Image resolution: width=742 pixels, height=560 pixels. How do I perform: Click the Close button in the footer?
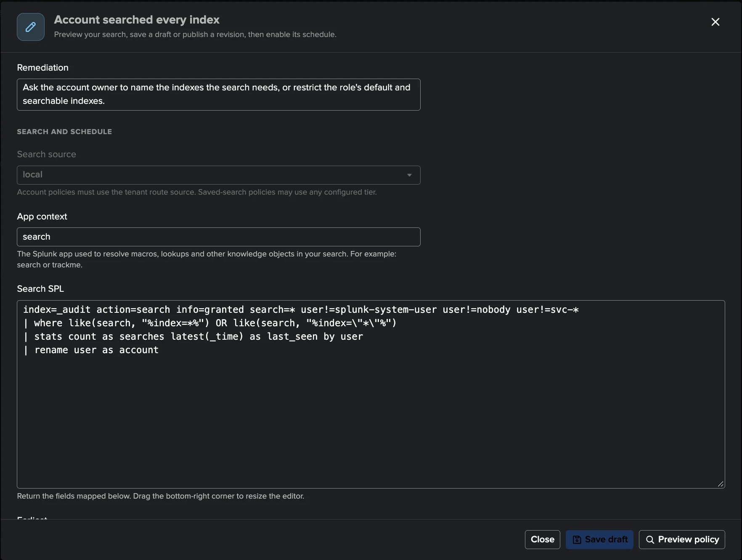543,540
